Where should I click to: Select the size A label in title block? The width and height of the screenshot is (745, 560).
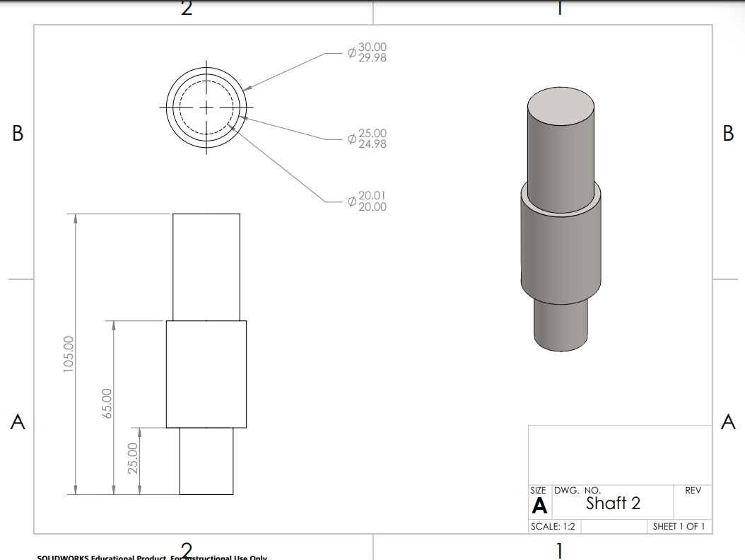coord(539,504)
